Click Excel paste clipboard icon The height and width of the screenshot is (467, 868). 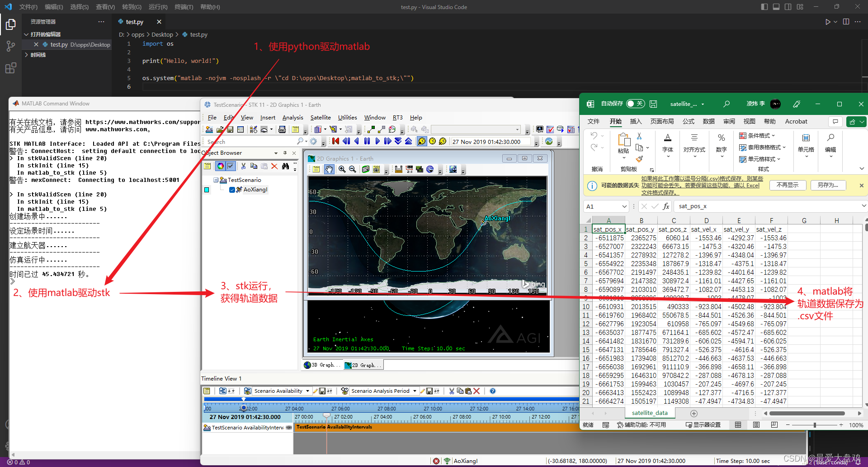click(623, 140)
